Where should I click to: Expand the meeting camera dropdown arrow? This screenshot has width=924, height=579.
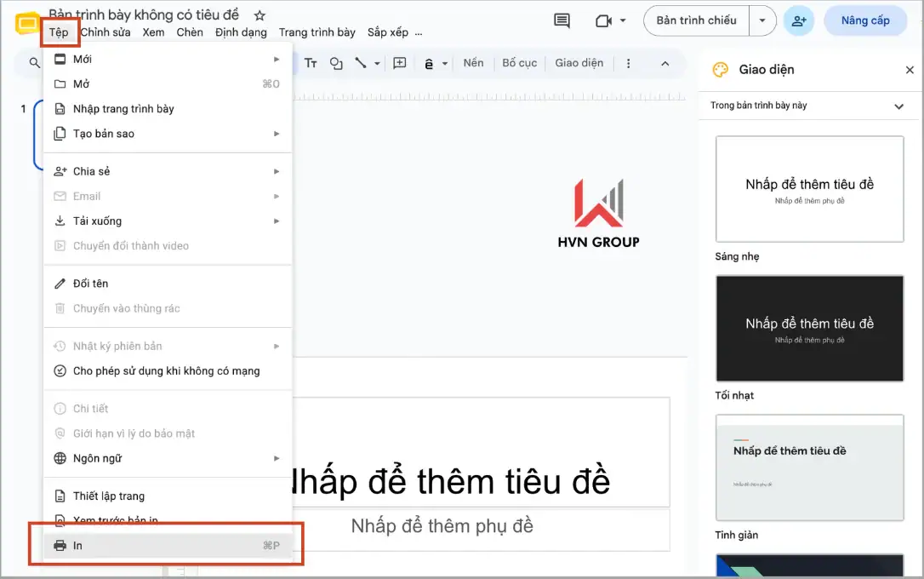(623, 20)
